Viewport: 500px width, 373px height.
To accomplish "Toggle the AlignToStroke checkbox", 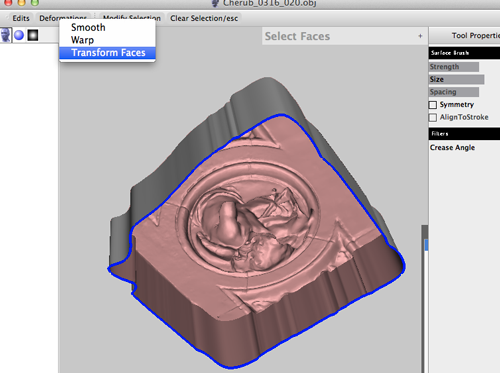I will pyautogui.click(x=433, y=117).
